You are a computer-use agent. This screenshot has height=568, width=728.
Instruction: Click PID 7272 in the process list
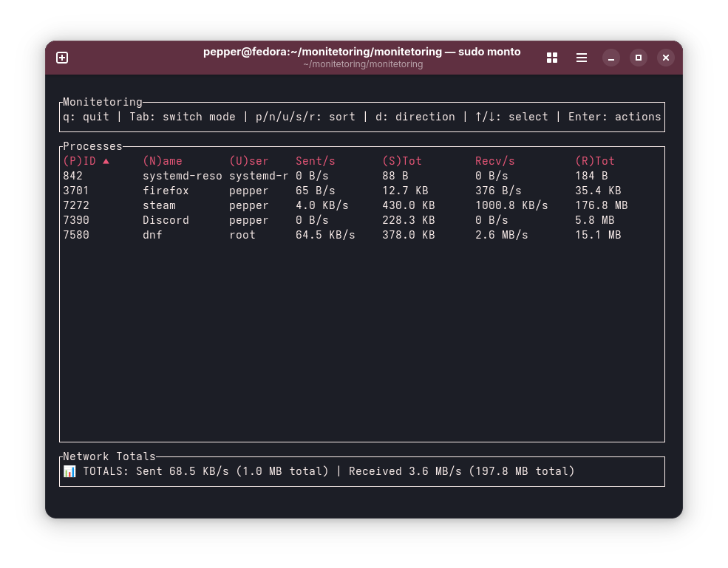tap(76, 205)
